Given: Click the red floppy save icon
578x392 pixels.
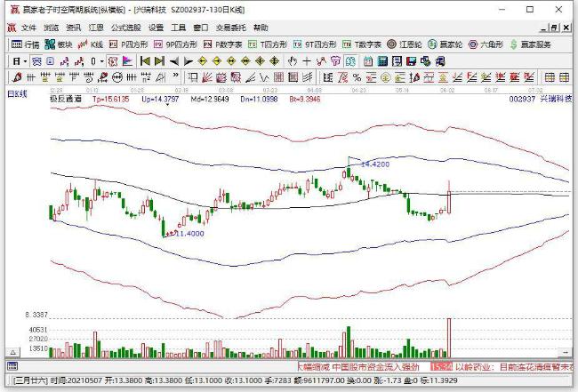Looking at the screenshot, I should pos(411,61).
